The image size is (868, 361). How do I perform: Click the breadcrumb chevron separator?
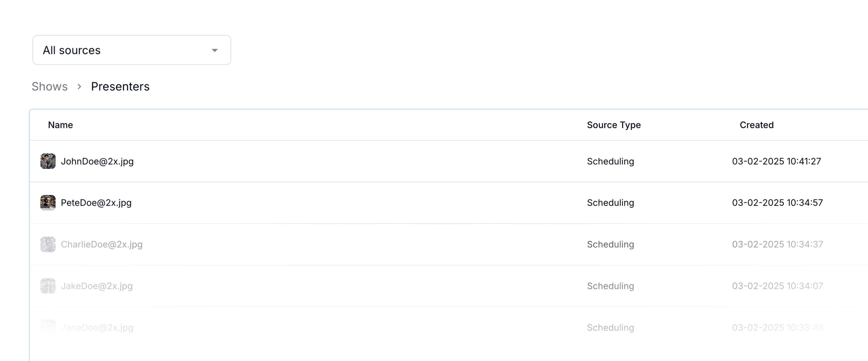point(79,87)
